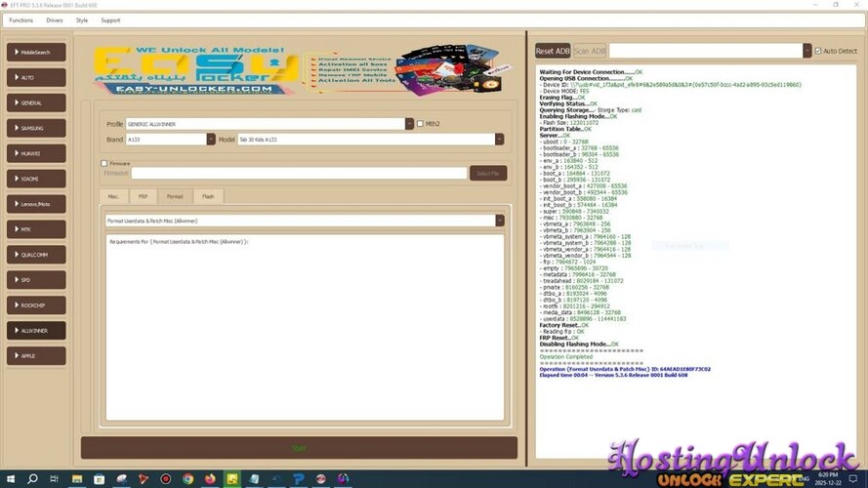Open the ROCKCHIP sidebar section
868x488 pixels.
click(x=36, y=305)
